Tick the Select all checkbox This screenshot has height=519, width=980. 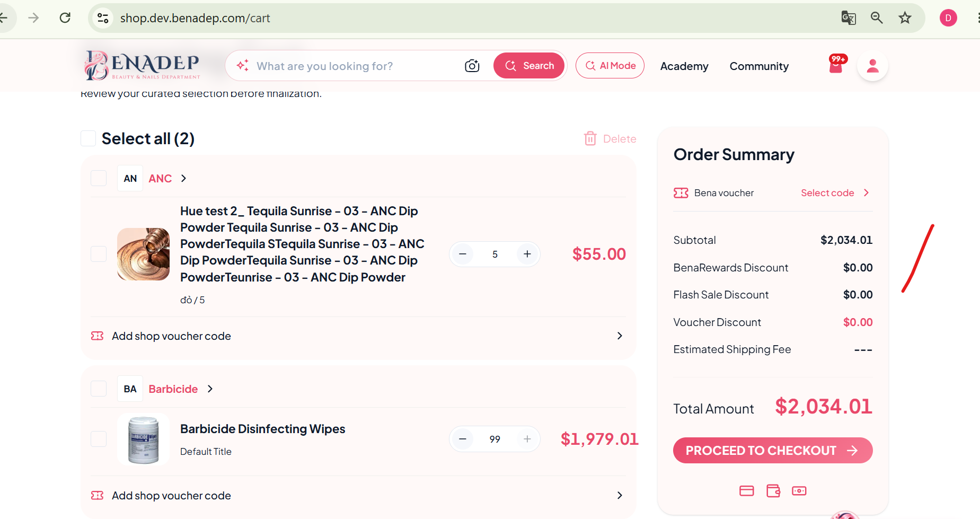pos(88,138)
